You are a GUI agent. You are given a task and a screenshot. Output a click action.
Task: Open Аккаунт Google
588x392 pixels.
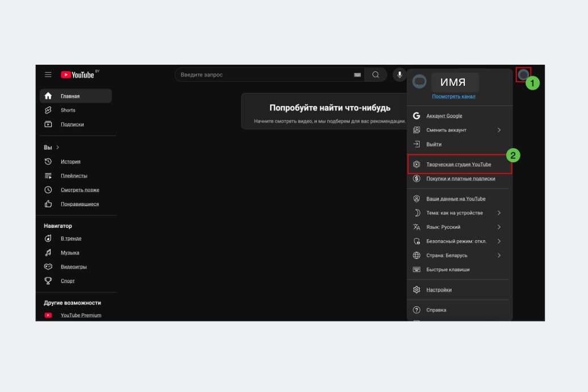click(444, 116)
